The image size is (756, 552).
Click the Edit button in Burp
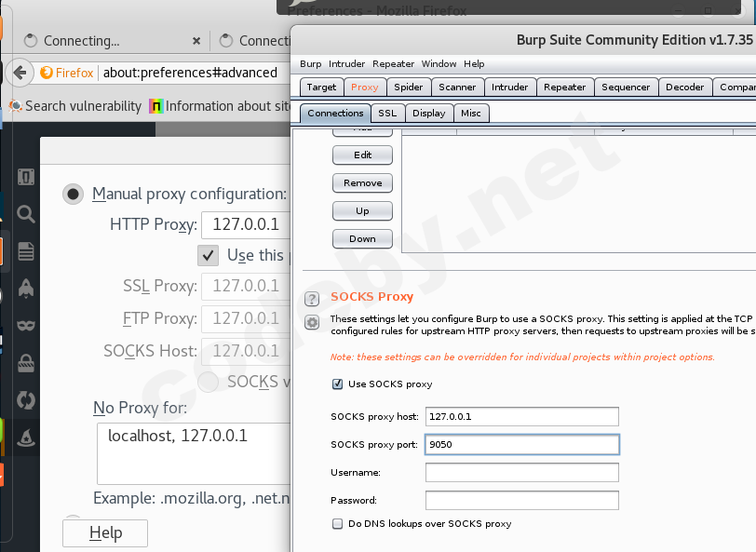tap(362, 155)
